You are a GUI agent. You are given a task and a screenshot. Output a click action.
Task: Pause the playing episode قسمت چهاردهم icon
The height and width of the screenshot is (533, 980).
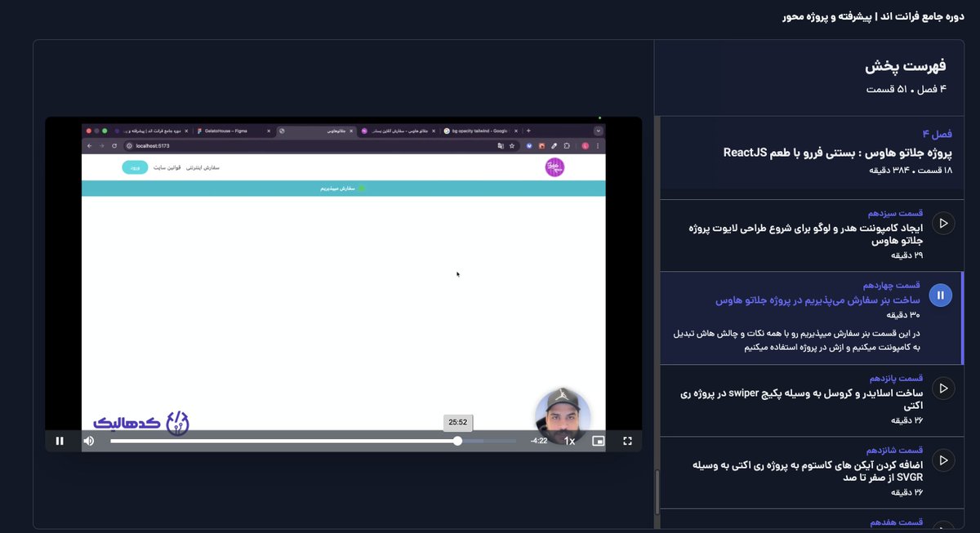click(x=940, y=295)
